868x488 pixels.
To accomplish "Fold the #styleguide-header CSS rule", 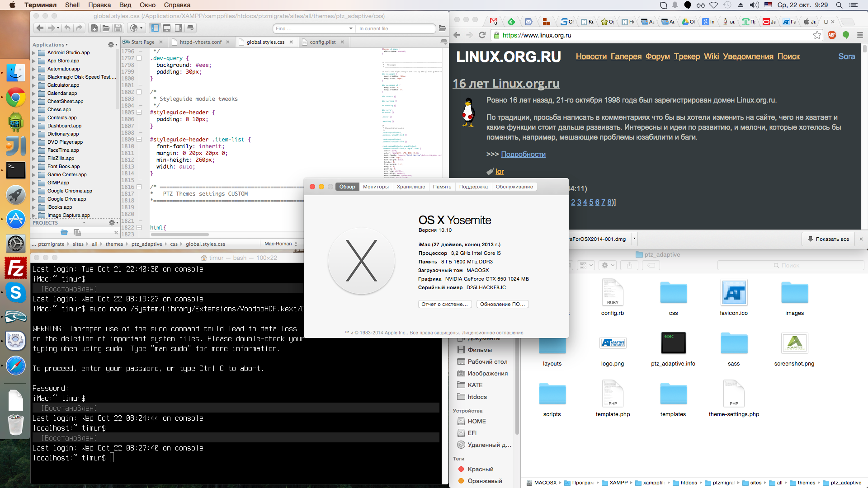I will (139, 113).
